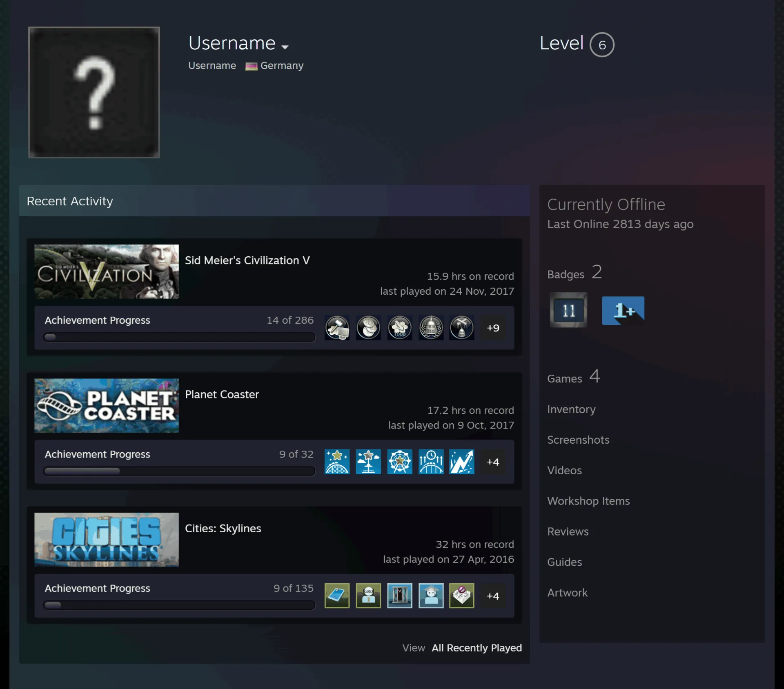Open the Artwork section

tap(567, 593)
